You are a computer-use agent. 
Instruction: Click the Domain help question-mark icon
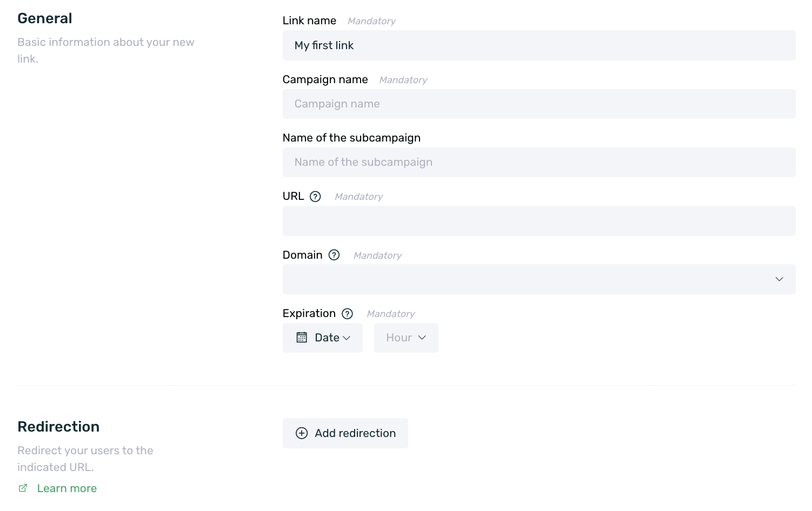click(x=334, y=255)
